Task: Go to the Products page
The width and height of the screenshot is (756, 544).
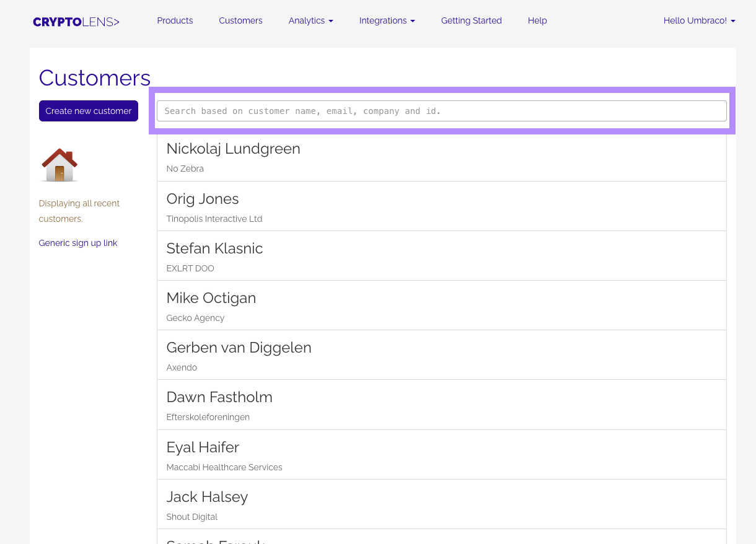Action: click(175, 20)
